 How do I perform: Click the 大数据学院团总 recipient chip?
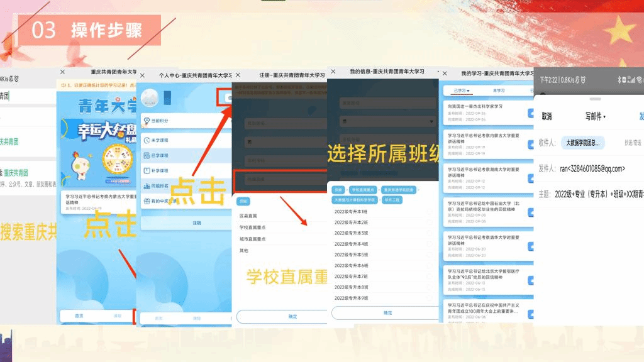[x=582, y=143]
